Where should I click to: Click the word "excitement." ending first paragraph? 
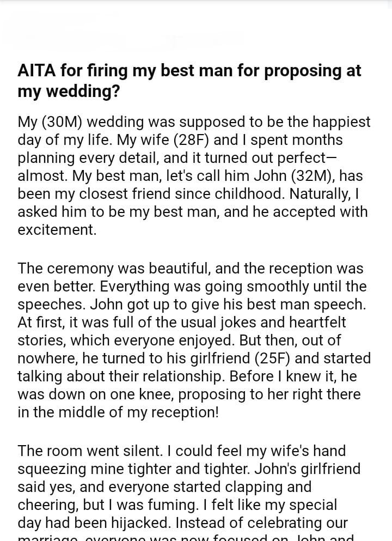(57, 229)
